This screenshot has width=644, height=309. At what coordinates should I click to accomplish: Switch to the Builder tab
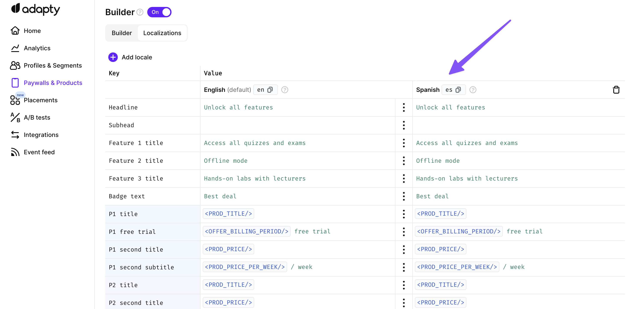click(x=121, y=33)
